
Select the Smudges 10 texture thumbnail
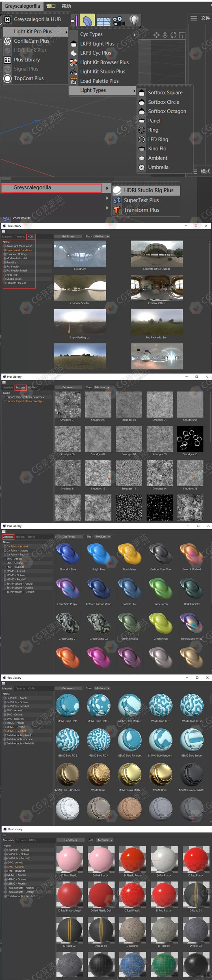[x=190, y=439]
